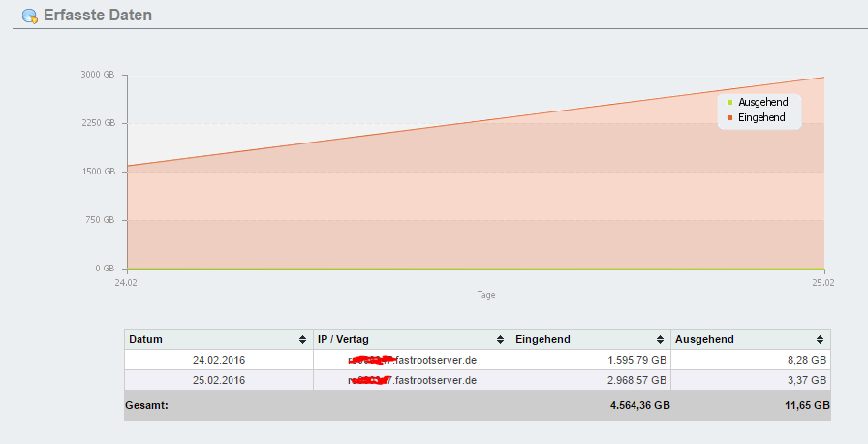Click the 3000 GB y-axis label
This screenshot has height=444, width=868.
pyautogui.click(x=98, y=75)
